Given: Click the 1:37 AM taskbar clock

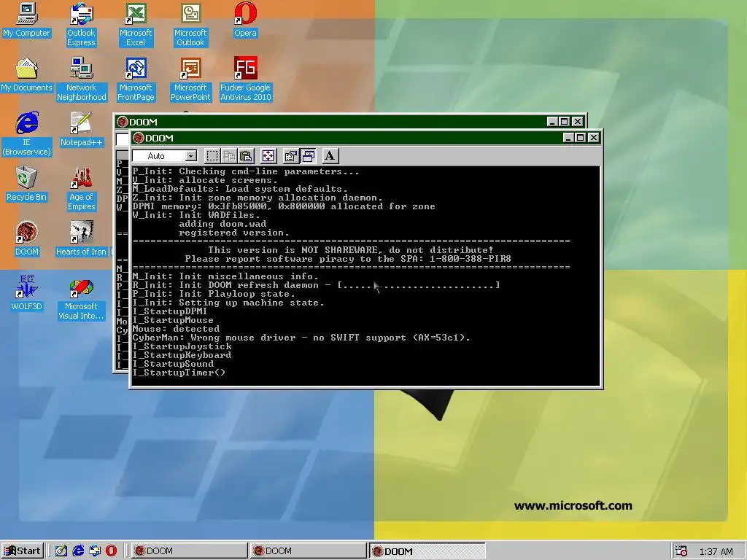Looking at the screenshot, I should (x=716, y=551).
